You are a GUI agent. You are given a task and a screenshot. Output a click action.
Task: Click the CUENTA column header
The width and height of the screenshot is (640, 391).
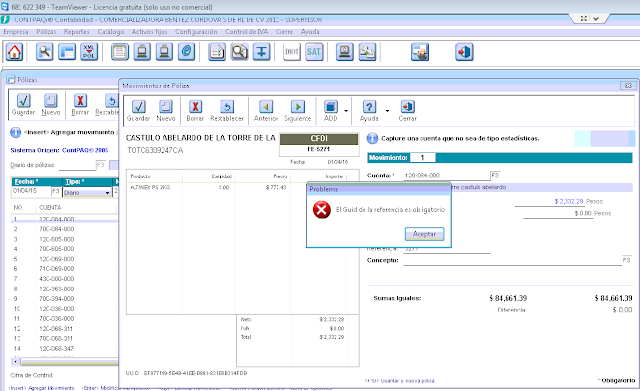coord(50,207)
